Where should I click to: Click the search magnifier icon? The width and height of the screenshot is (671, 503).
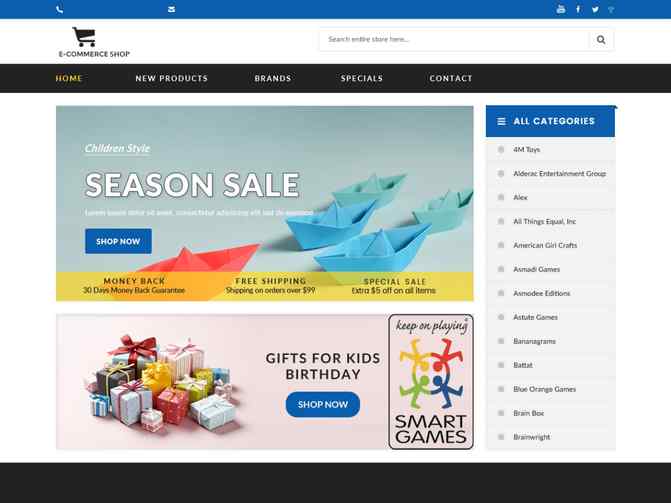601,39
